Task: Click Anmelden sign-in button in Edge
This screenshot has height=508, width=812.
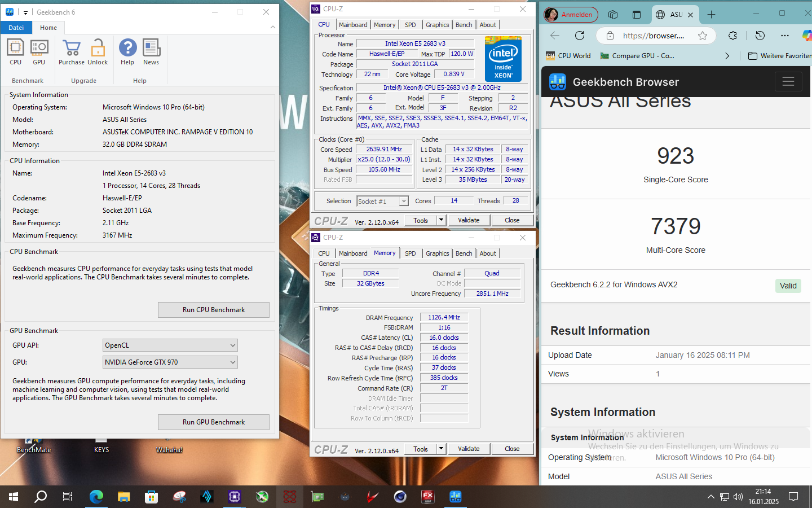Action: click(x=570, y=15)
